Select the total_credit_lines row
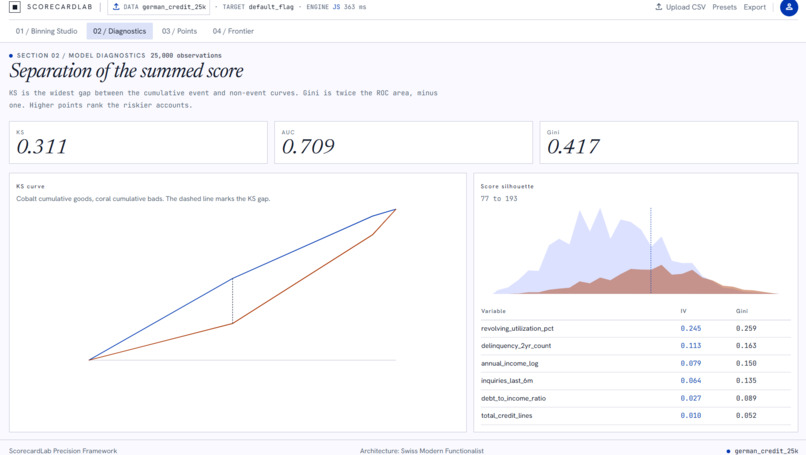This screenshot has height=455, width=806. pos(635,416)
